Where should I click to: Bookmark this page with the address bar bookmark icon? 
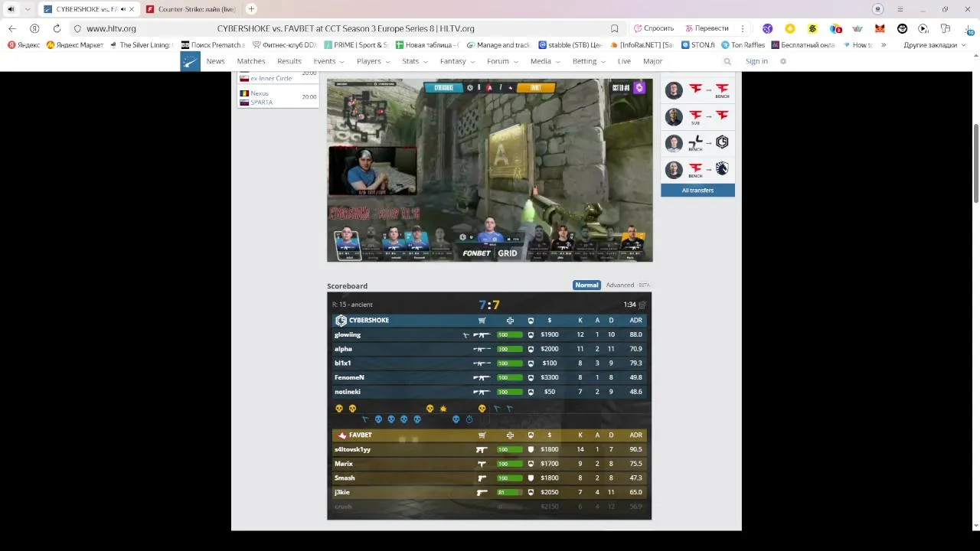click(614, 28)
